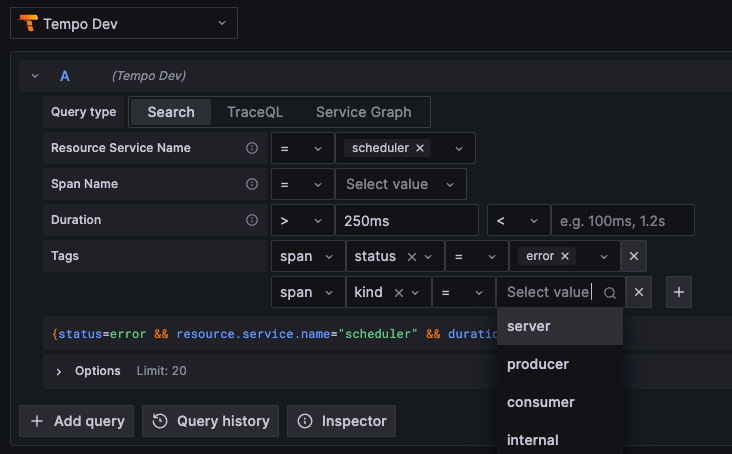Remove the scheduler value chip
Screen dimensions: 732x454
tap(420, 148)
